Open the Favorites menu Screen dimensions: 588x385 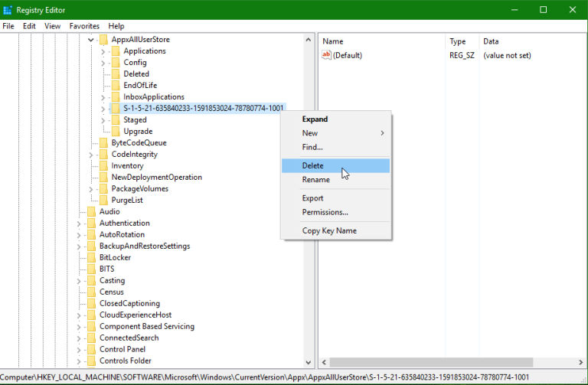click(x=84, y=26)
